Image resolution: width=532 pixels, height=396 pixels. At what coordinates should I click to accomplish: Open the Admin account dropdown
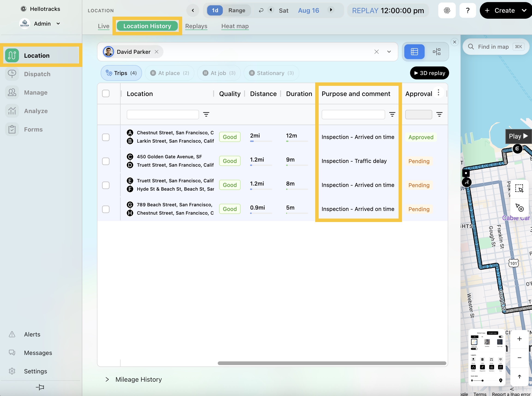point(40,24)
